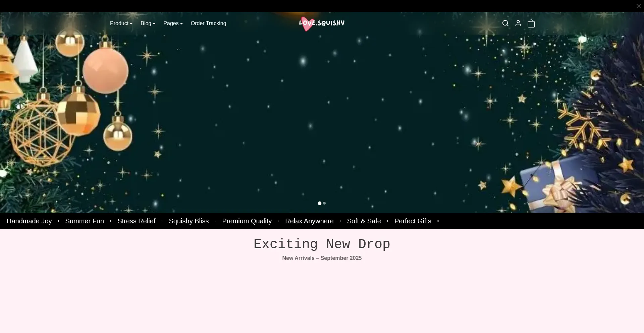Click the Stress Relief ticker text
The height and width of the screenshot is (333, 644).
click(136, 221)
